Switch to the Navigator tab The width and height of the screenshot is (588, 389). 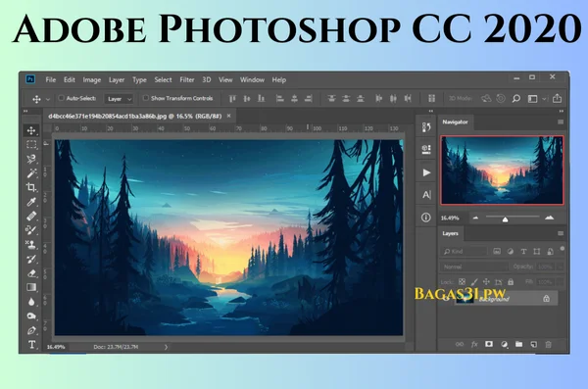[456, 122]
